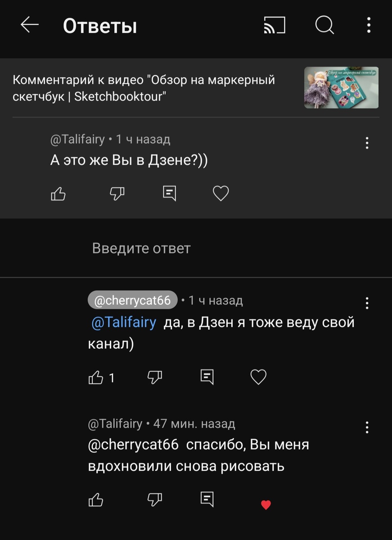Viewport: 392px width, 540px height.
Task: Like the reply from @cherrycat66
Action: click(95, 377)
